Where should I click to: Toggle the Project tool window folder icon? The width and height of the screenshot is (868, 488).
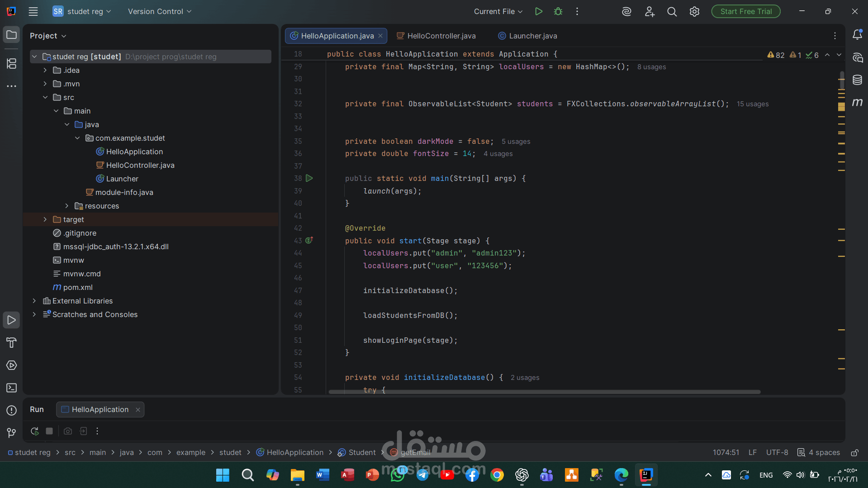(11, 35)
